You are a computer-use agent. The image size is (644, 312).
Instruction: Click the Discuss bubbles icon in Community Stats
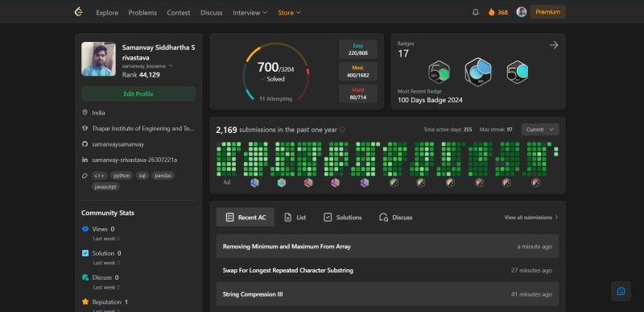pyautogui.click(x=85, y=277)
